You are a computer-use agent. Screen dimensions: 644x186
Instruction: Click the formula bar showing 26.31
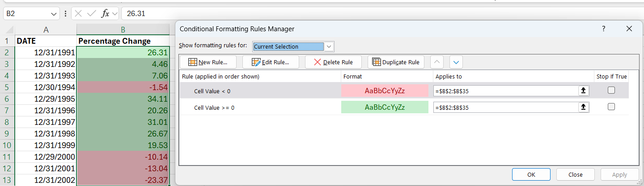pos(382,14)
